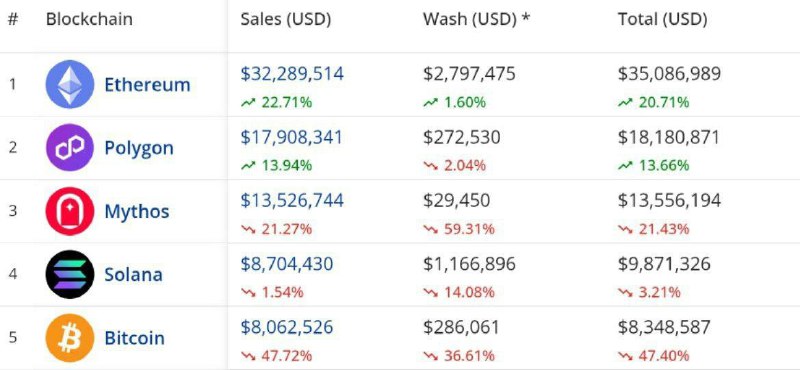Click the Ethereum diamond logo icon

(70, 84)
